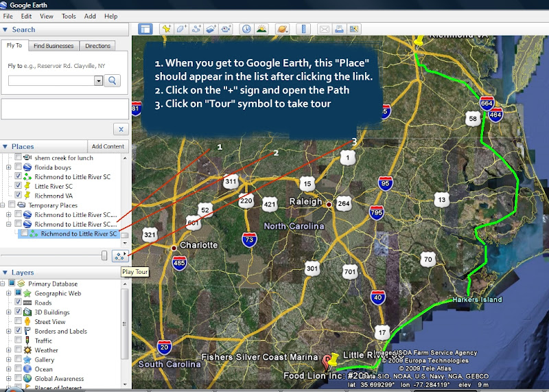The image size is (549, 392).
Task: Click the Print toolbar icon
Action: [x=339, y=29]
